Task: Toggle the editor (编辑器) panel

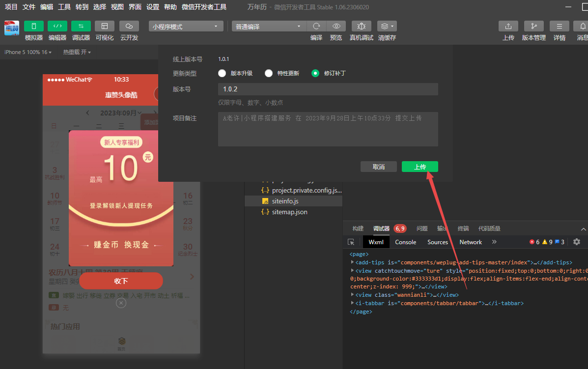Action: (57, 26)
